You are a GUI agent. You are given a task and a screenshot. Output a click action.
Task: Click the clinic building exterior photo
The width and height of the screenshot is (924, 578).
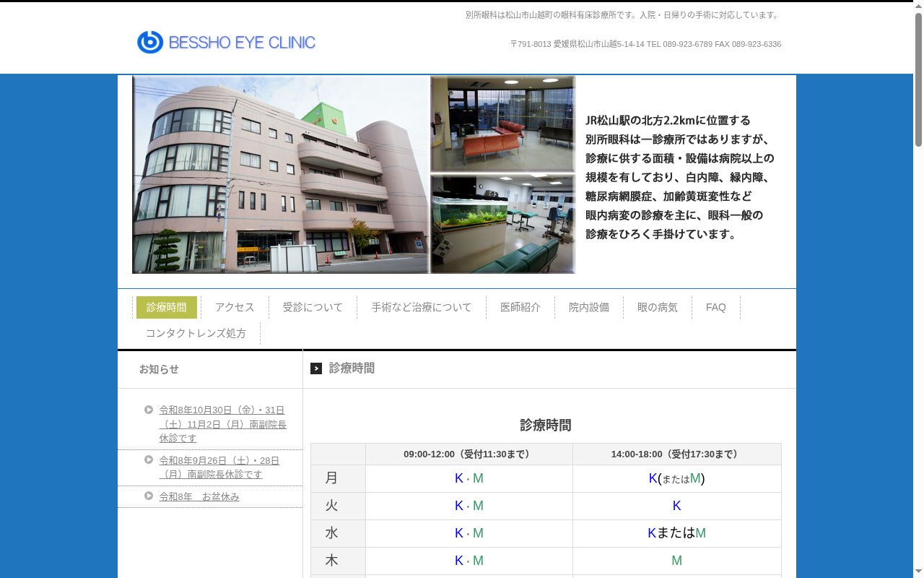pos(281,175)
